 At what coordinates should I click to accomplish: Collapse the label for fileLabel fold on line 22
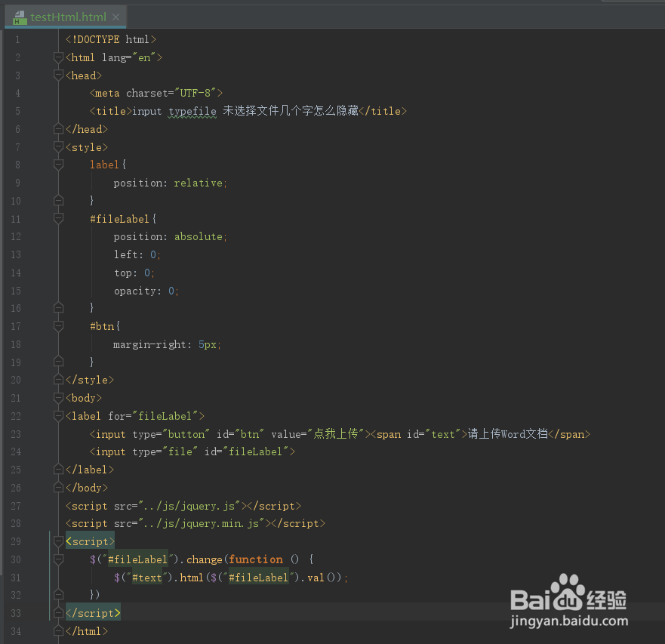pos(59,416)
